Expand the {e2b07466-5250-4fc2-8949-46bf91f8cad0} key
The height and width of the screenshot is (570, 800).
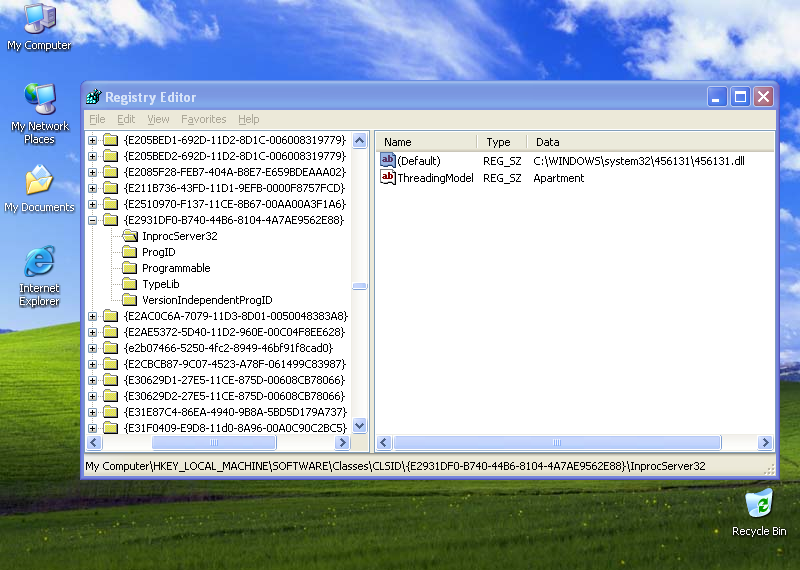92,348
